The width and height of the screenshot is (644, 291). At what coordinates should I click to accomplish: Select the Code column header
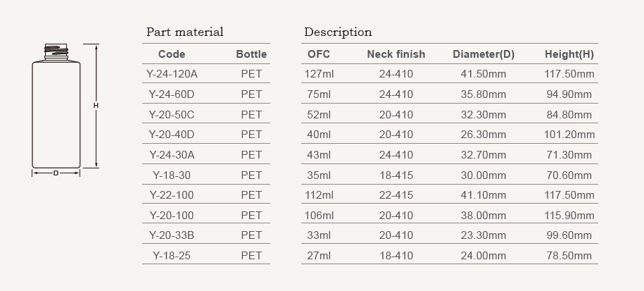[x=172, y=54]
